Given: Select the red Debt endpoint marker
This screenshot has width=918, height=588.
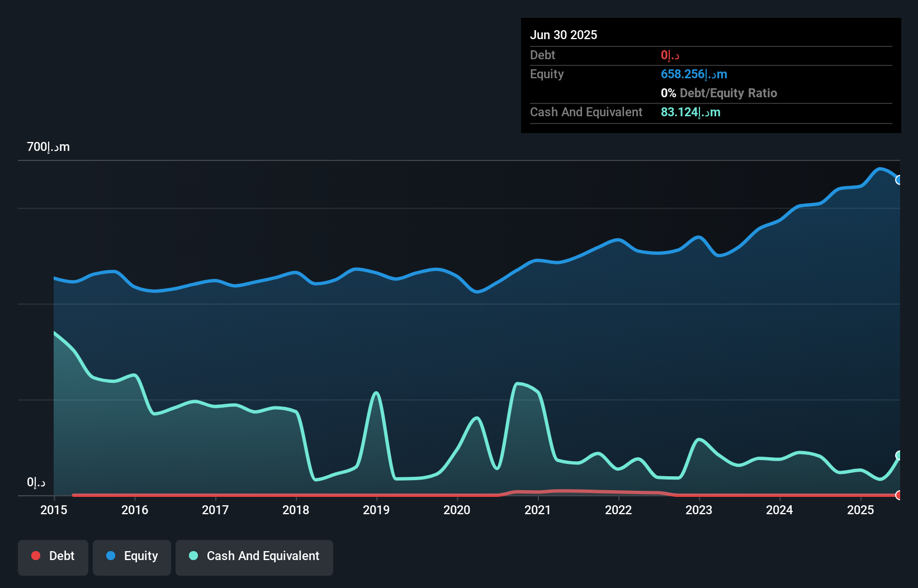Looking at the screenshot, I should click(x=899, y=495).
